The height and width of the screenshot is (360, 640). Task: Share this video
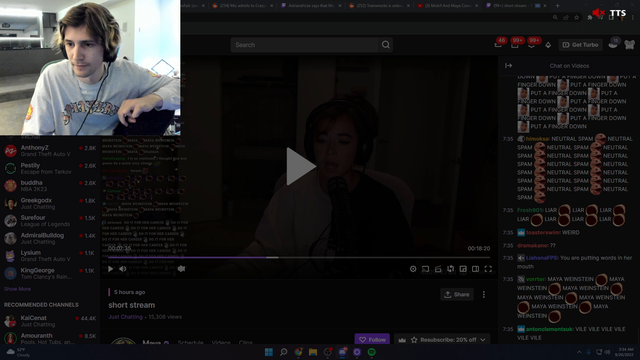457,294
